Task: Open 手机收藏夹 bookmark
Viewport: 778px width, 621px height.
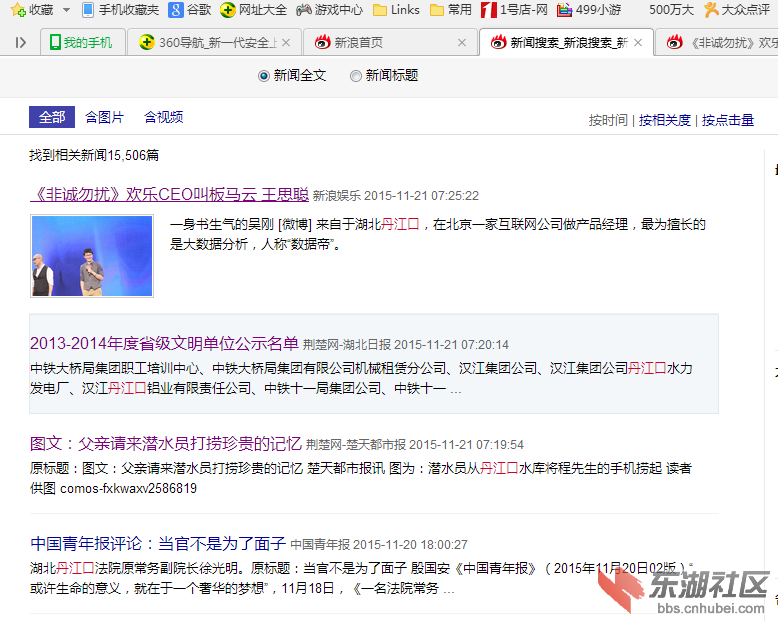Action: [x=121, y=10]
